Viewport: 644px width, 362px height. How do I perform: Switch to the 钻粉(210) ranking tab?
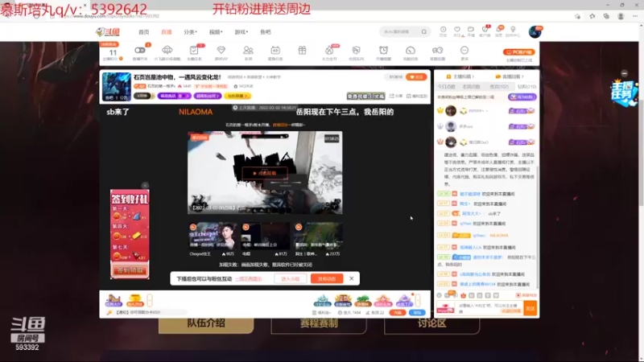click(x=526, y=87)
